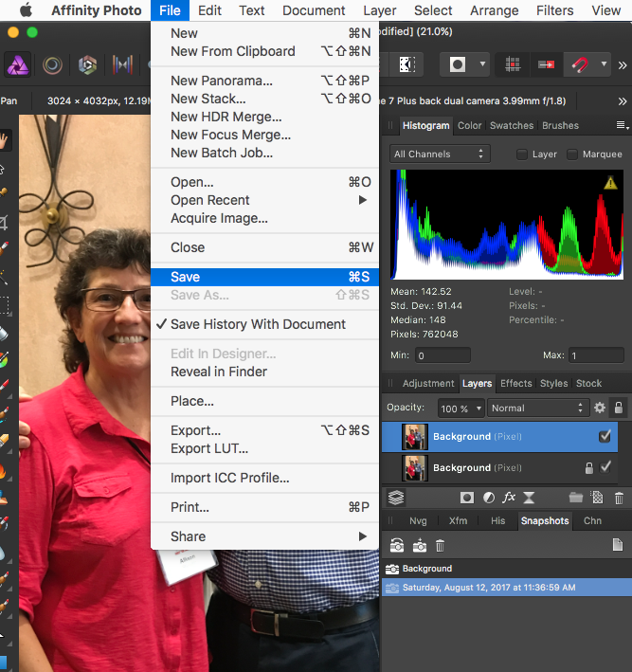Open the Edit menu
Screen dimensions: 632x672
pyautogui.click(x=209, y=10)
